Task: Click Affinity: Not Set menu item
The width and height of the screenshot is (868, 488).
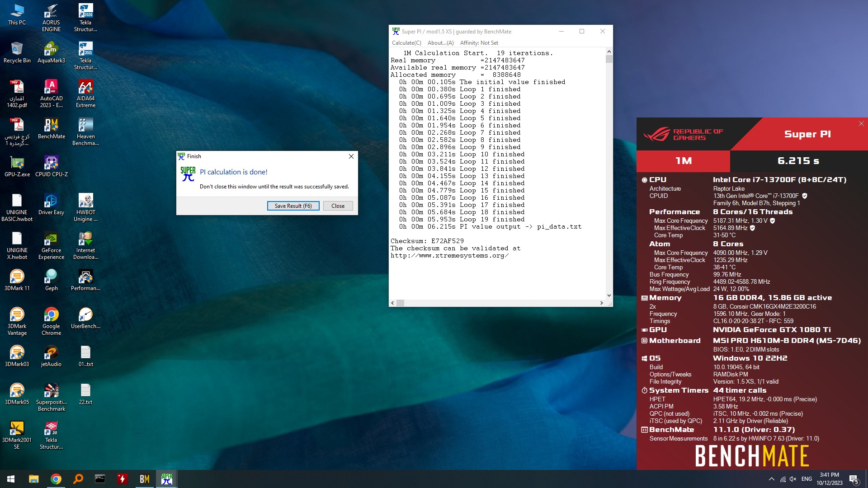Action: [479, 43]
